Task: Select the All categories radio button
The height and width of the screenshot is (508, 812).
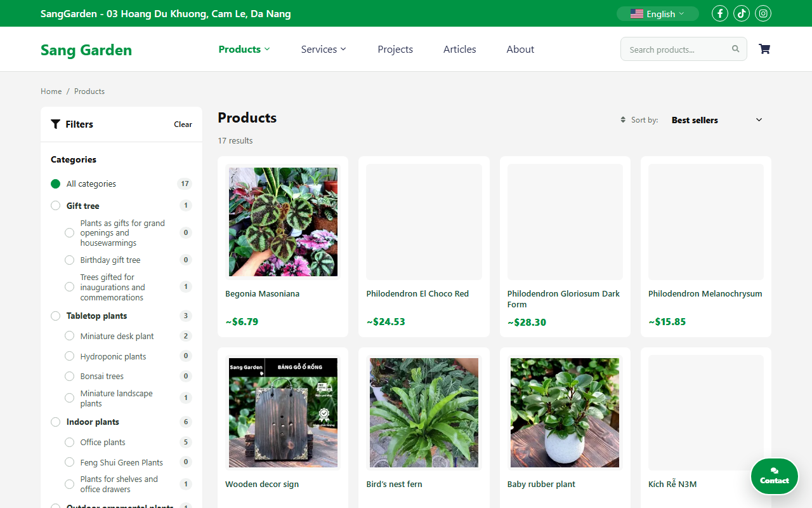Action: tap(56, 184)
